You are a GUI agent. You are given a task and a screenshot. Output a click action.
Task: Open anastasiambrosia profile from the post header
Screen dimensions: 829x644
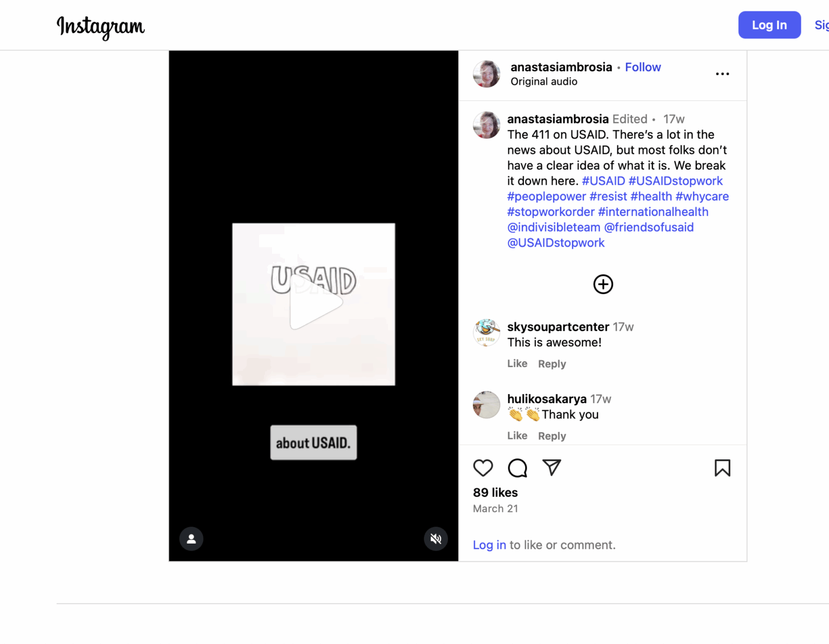(x=561, y=67)
